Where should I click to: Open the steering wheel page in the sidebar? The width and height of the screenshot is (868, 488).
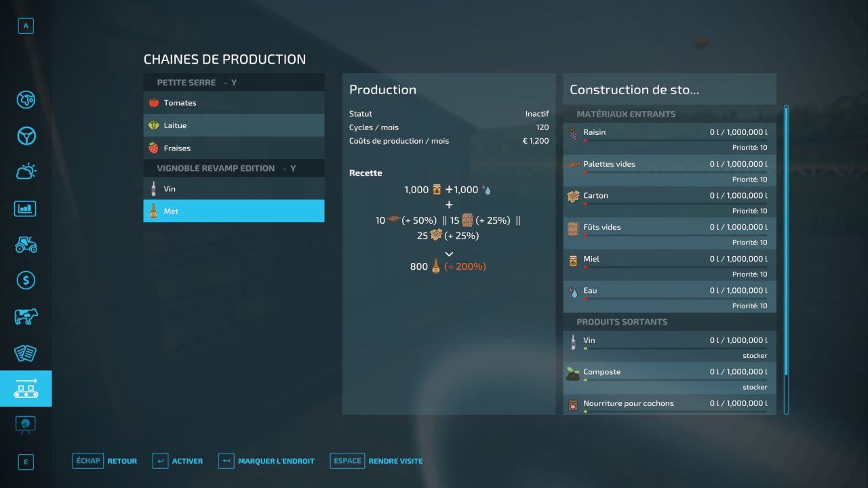pos(26,136)
